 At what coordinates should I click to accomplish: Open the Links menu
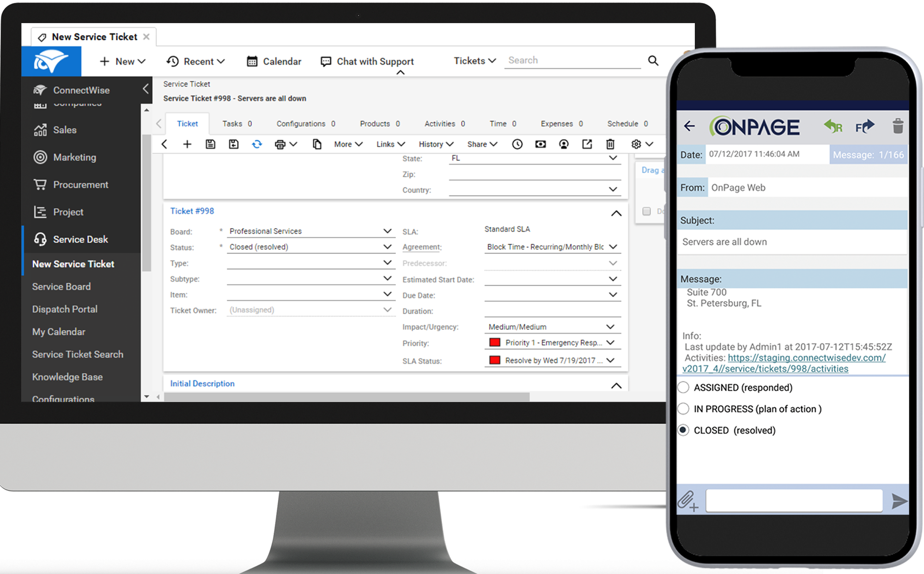point(390,144)
